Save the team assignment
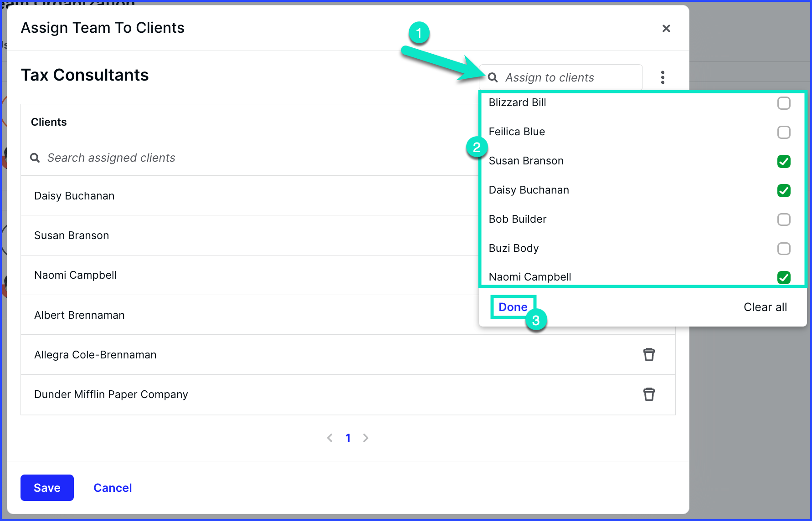Image resolution: width=812 pixels, height=521 pixels. coord(47,488)
